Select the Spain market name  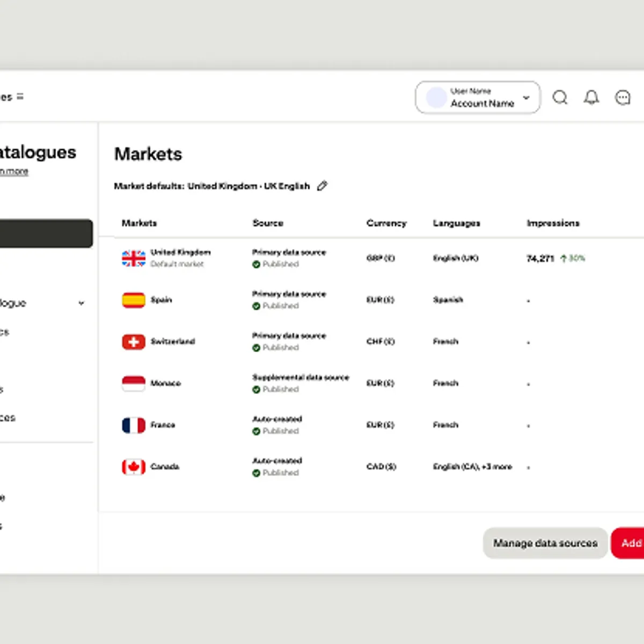[x=161, y=300]
